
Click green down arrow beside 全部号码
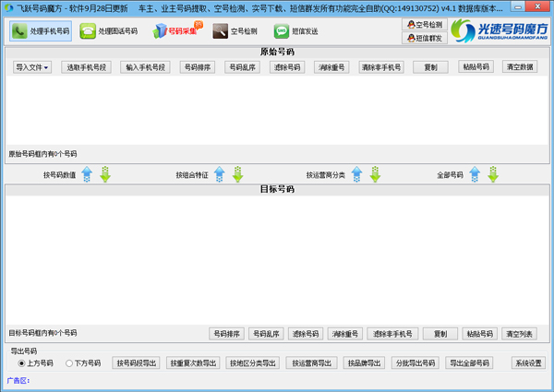point(492,174)
